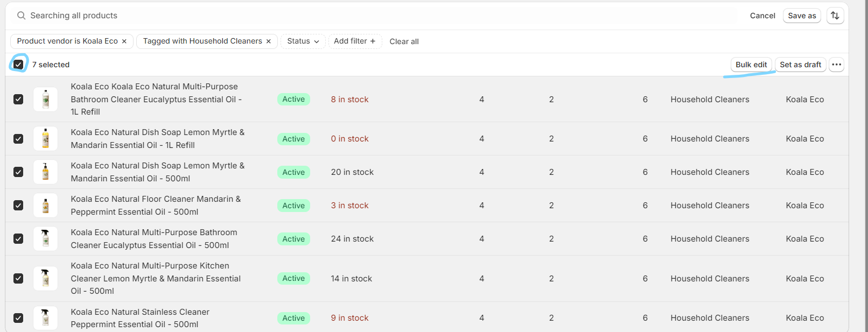Cancel the product search
Viewport: 868px width, 332px height.
coord(762,16)
